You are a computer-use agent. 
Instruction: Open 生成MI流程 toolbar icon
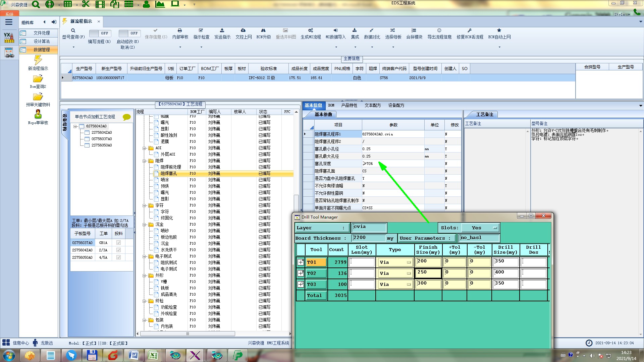[311, 31]
